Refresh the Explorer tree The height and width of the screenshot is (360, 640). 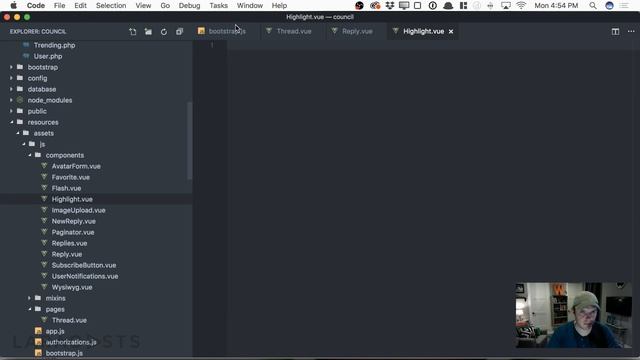pyautogui.click(x=164, y=31)
